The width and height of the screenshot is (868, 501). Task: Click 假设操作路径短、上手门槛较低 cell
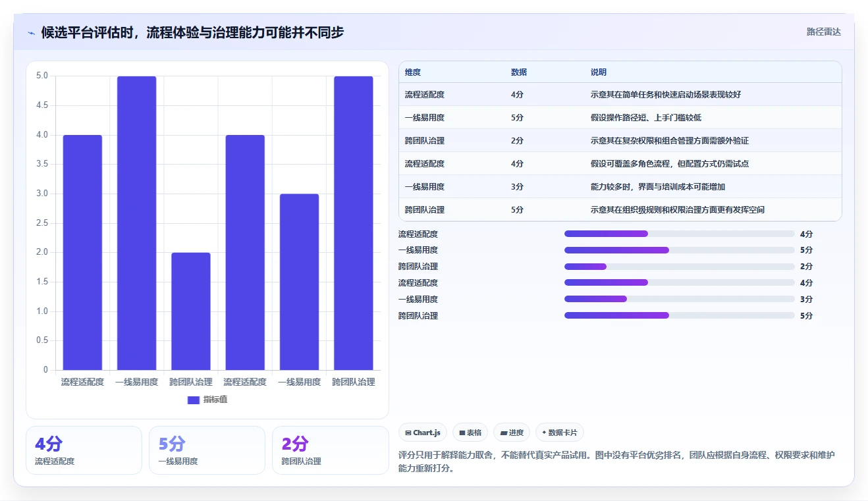pos(646,118)
